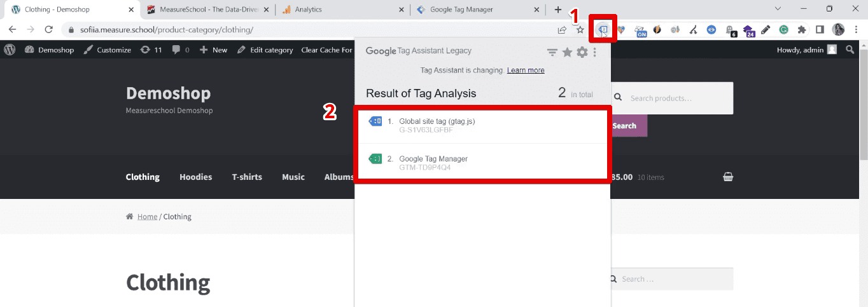This screenshot has height=307, width=868.
Task: Close the Google Tag Manager tab
Action: coord(536,10)
